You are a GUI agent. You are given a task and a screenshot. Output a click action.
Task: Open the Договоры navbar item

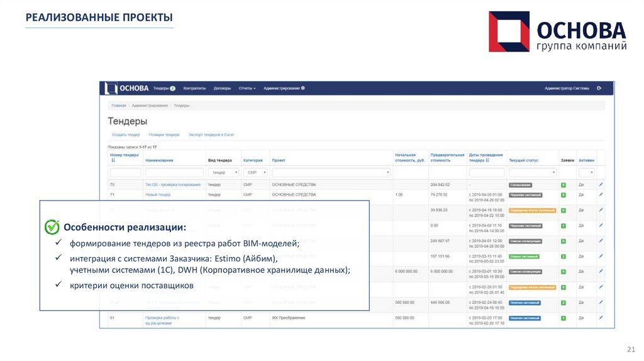coord(222,88)
